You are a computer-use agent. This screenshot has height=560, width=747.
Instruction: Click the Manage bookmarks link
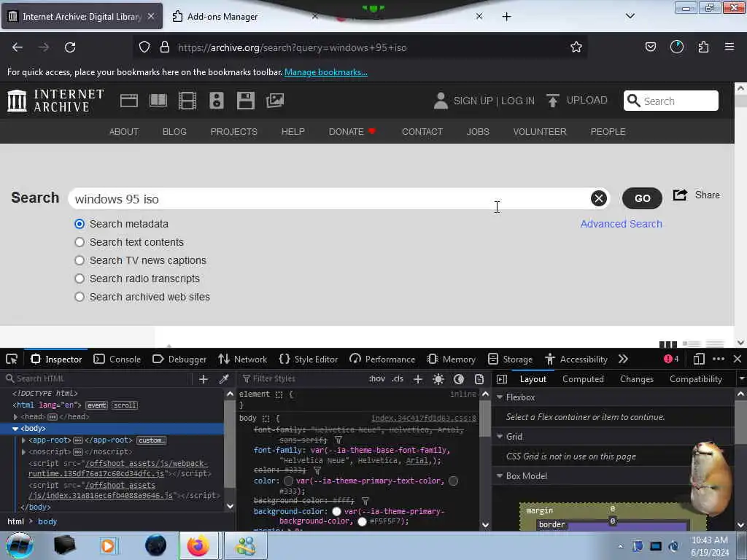pos(326,72)
